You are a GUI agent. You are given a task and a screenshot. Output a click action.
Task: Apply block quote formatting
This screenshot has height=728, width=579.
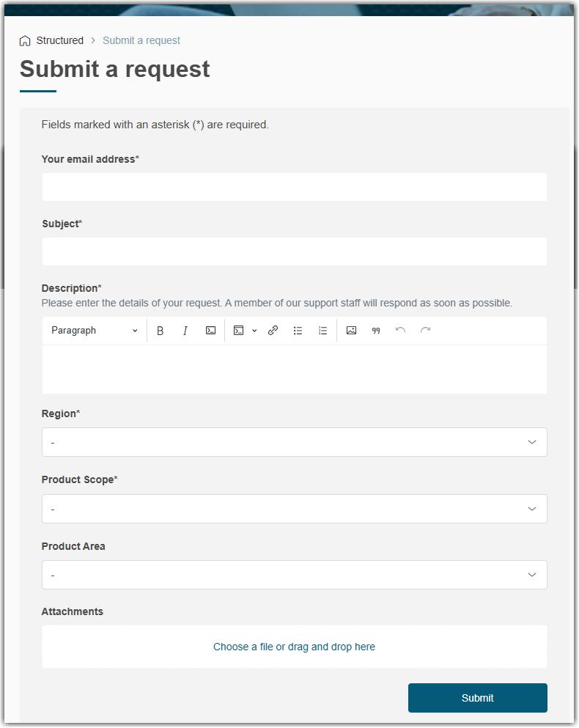coord(376,331)
